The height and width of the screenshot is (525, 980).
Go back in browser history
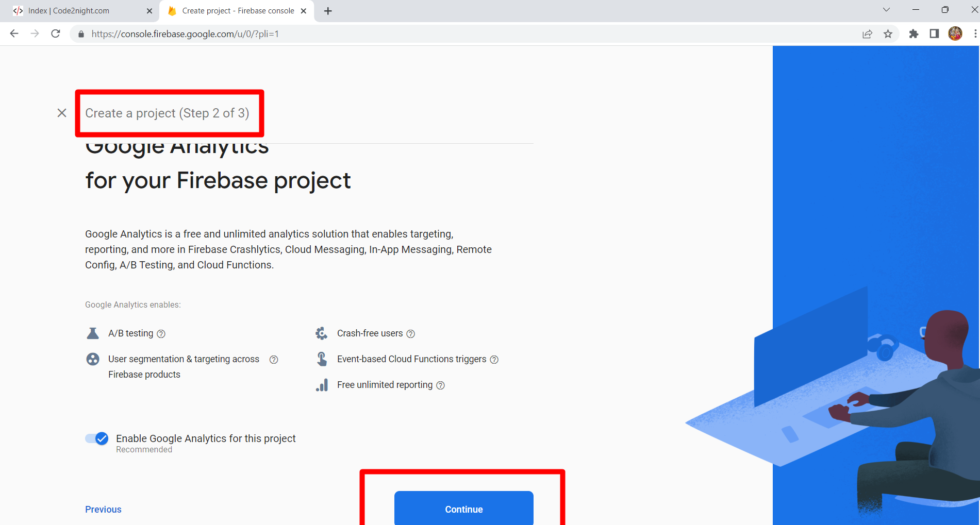[x=14, y=33]
